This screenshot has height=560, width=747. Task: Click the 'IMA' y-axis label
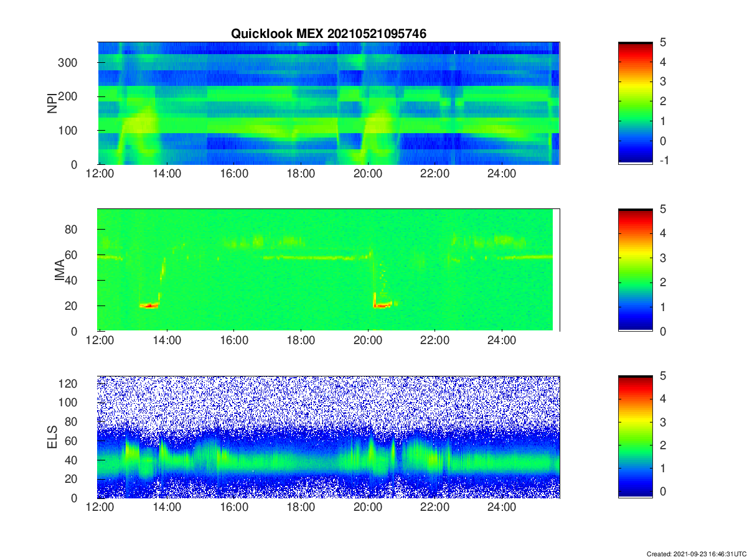click(60, 269)
